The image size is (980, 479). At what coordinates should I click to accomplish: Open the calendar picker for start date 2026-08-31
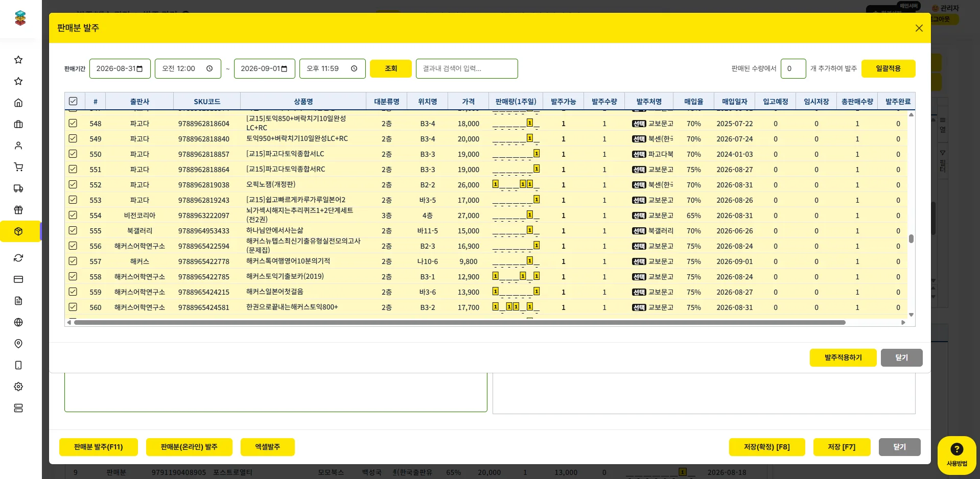point(140,68)
